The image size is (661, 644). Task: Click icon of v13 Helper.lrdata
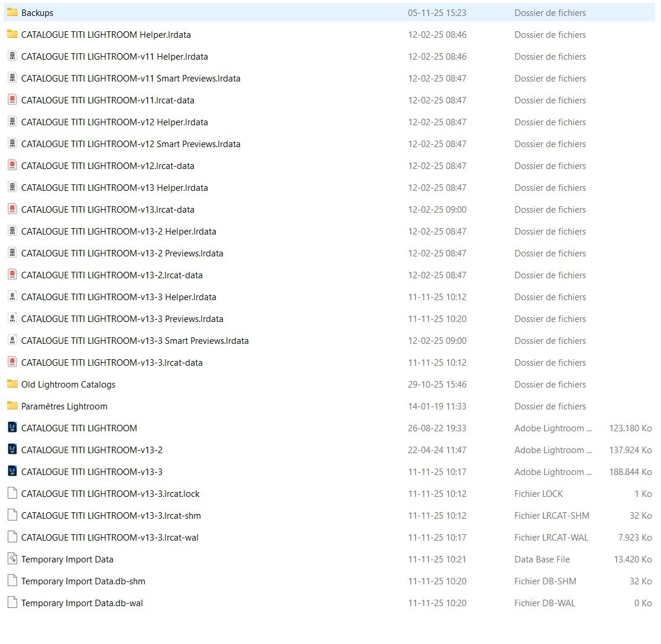click(x=12, y=187)
